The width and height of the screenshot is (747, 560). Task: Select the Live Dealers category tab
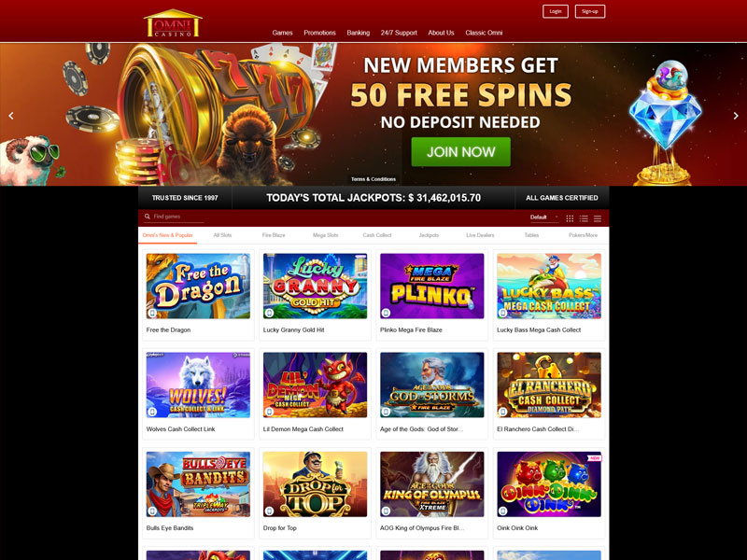(480, 235)
